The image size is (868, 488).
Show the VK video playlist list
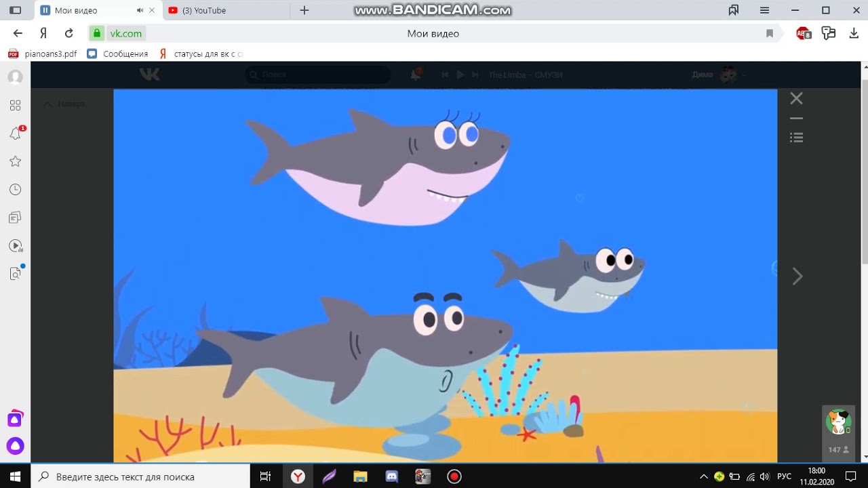click(796, 138)
